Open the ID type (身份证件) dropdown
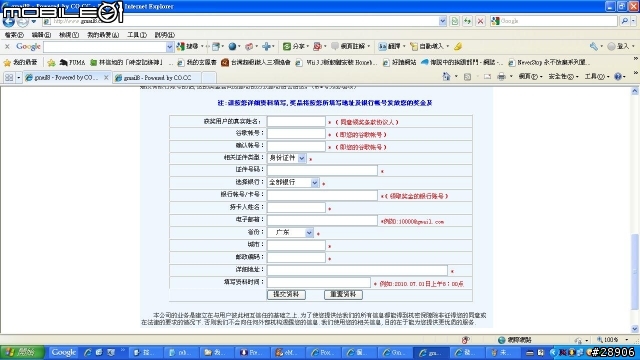 302,158
